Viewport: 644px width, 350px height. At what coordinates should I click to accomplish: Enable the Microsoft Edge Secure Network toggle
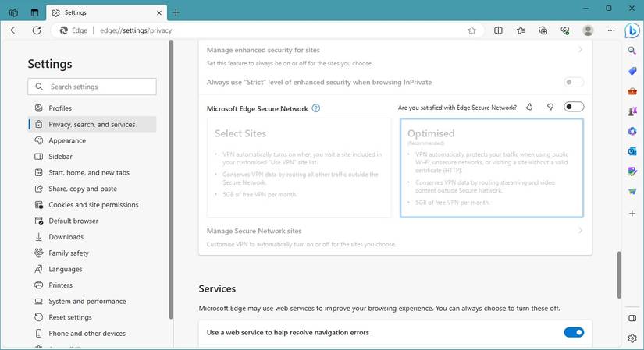point(574,107)
